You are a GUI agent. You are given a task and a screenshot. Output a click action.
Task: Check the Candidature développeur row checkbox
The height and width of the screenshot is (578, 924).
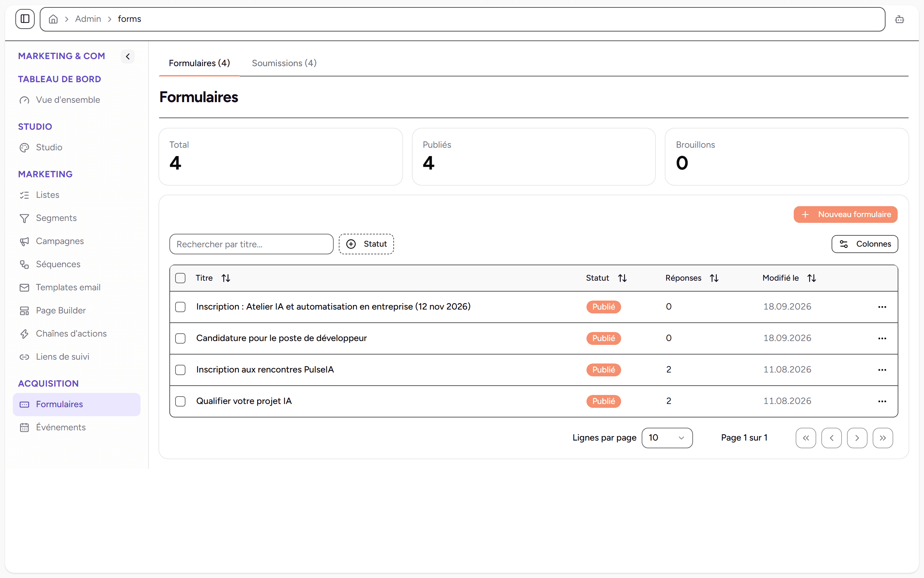(x=180, y=338)
